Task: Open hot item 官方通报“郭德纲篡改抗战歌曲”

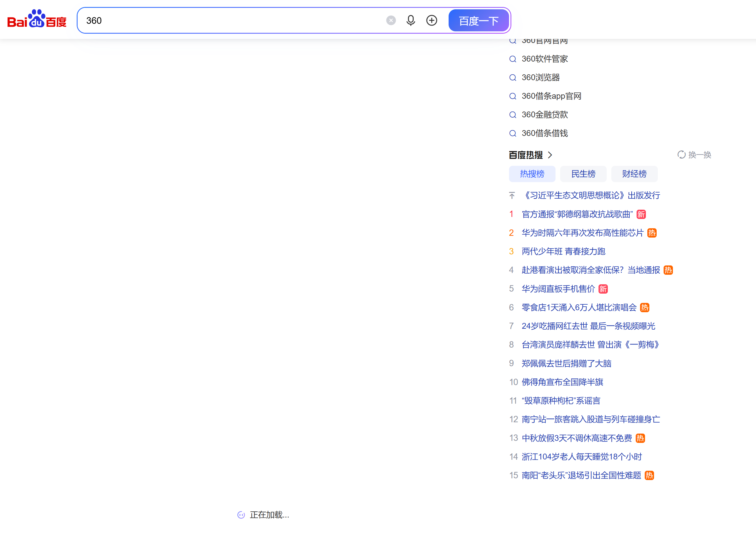Action: (577, 214)
